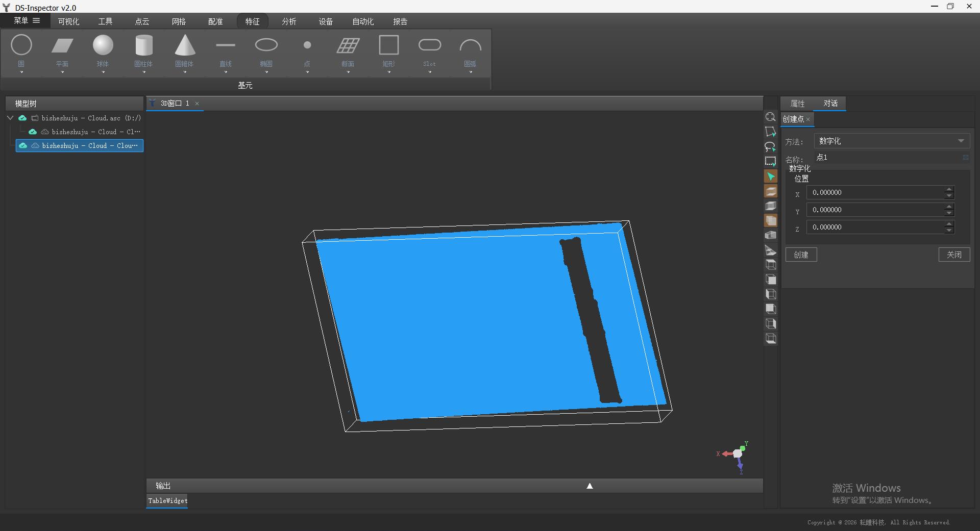This screenshot has height=531, width=980.
Task: Click the 创建 create button
Action: click(801, 255)
